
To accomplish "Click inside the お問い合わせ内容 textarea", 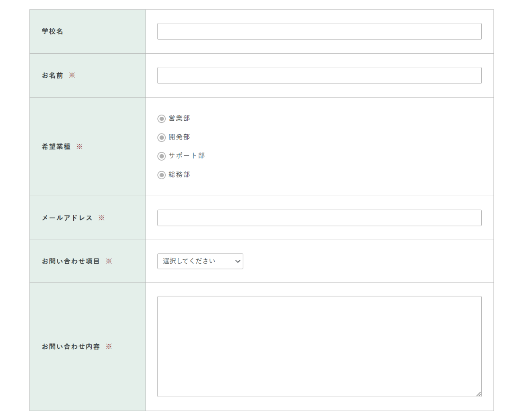I will pos(319,347).
